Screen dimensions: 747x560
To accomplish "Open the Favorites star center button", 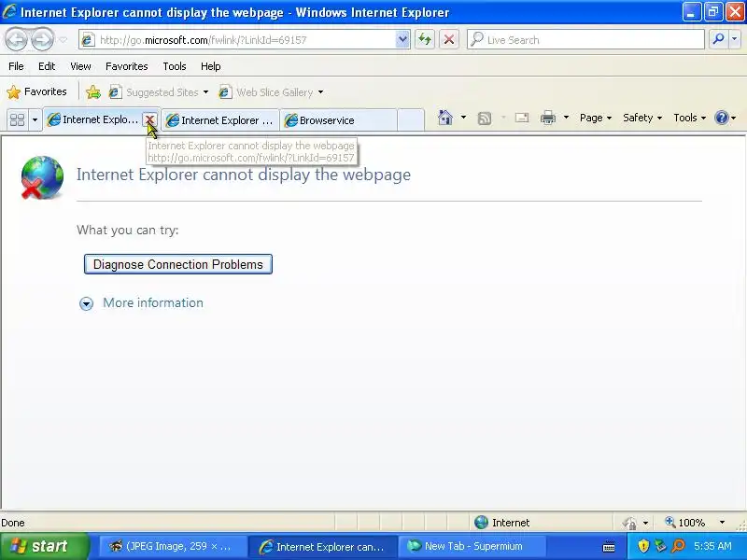I will (36, 91).
